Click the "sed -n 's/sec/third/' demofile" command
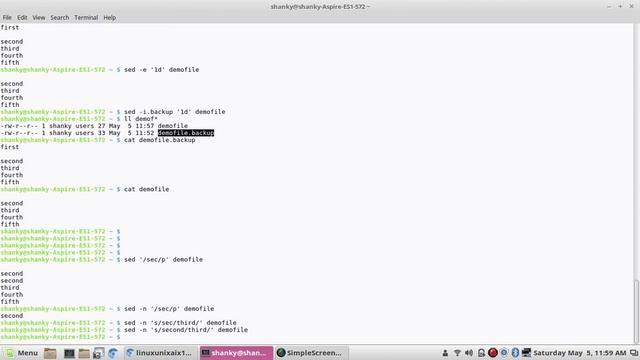 [180, 323]
